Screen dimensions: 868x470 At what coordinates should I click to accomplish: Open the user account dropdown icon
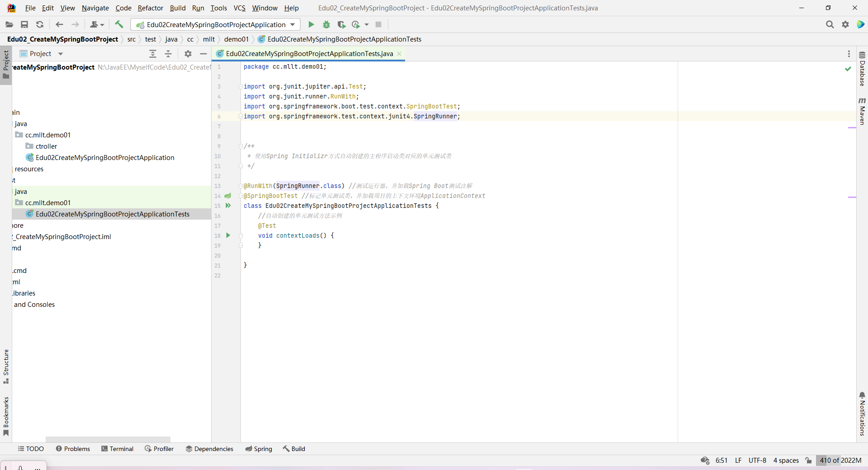coord(97,24)
